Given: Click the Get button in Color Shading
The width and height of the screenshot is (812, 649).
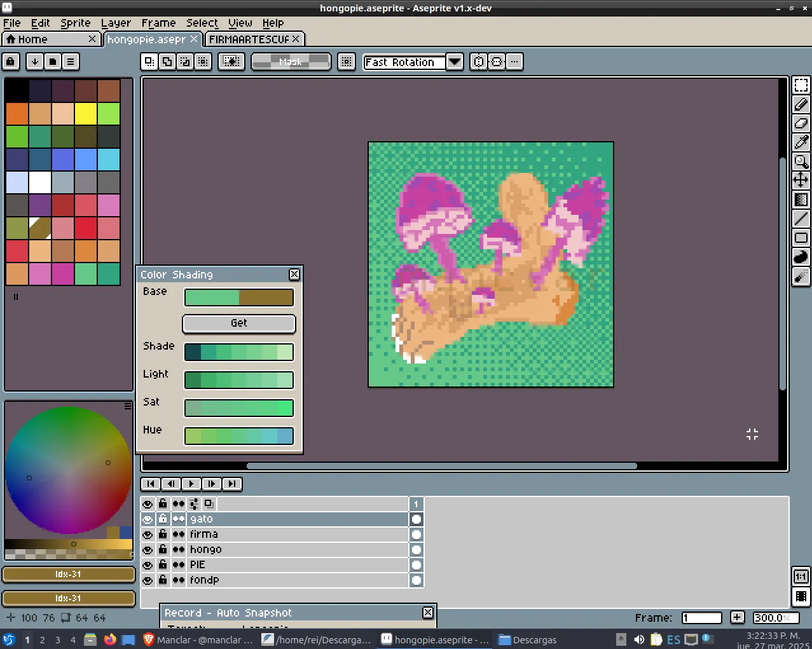Looking at the screenshot, I should click(239, 324).
